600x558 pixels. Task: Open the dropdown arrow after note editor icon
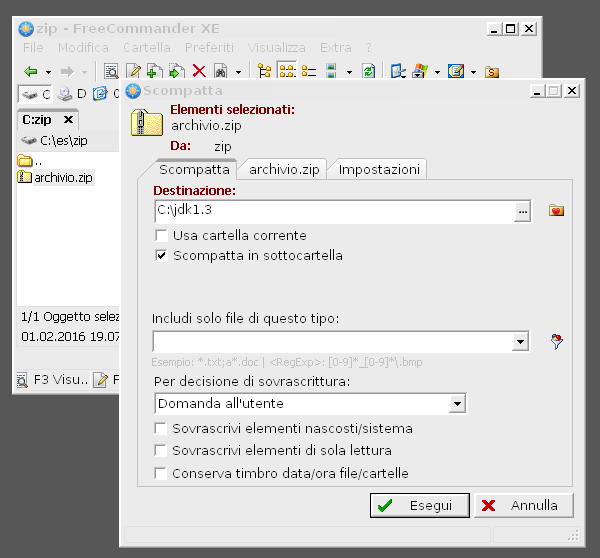pyautogui.click(x=474, y=72)
